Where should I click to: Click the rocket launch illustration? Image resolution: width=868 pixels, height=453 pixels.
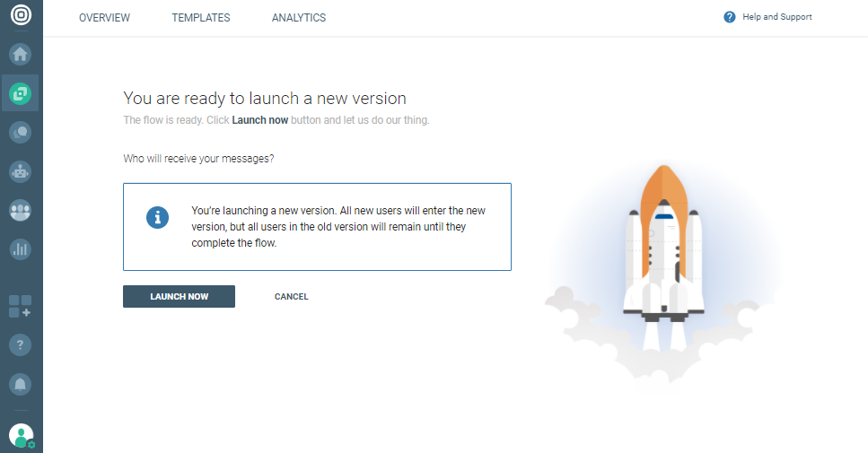[x=663, y=274]
